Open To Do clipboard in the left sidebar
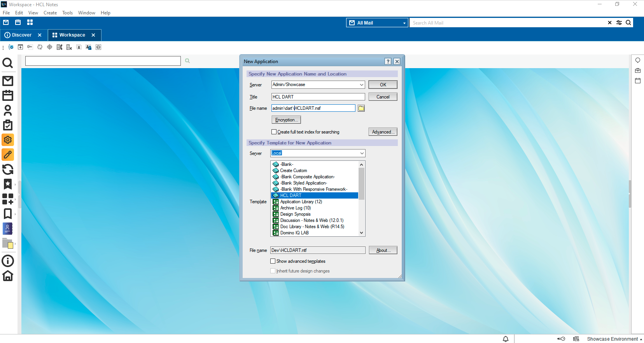The image size is (644, 343). [x=8, y=125]
